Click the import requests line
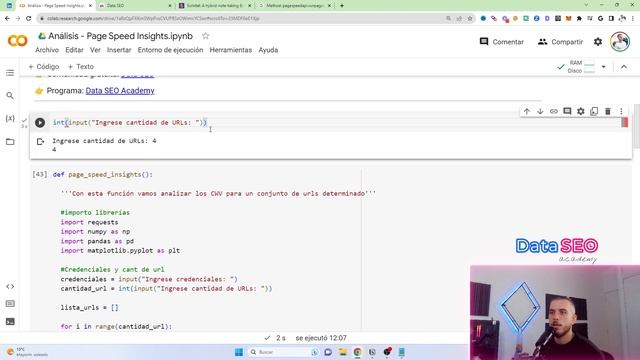 (89, 222)
